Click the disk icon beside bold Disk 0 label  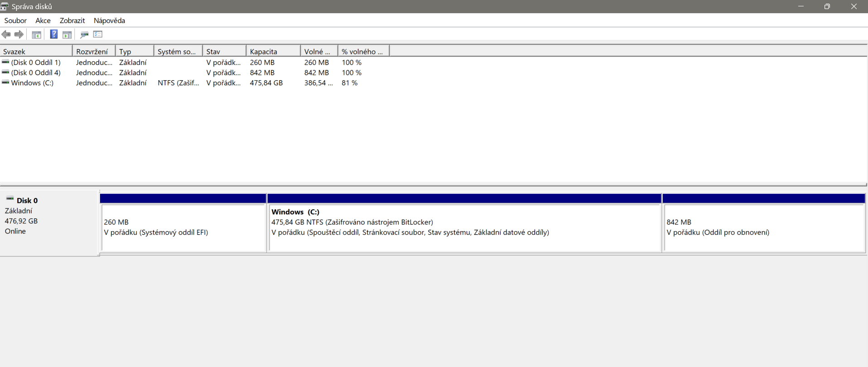(x=10, y=199)
